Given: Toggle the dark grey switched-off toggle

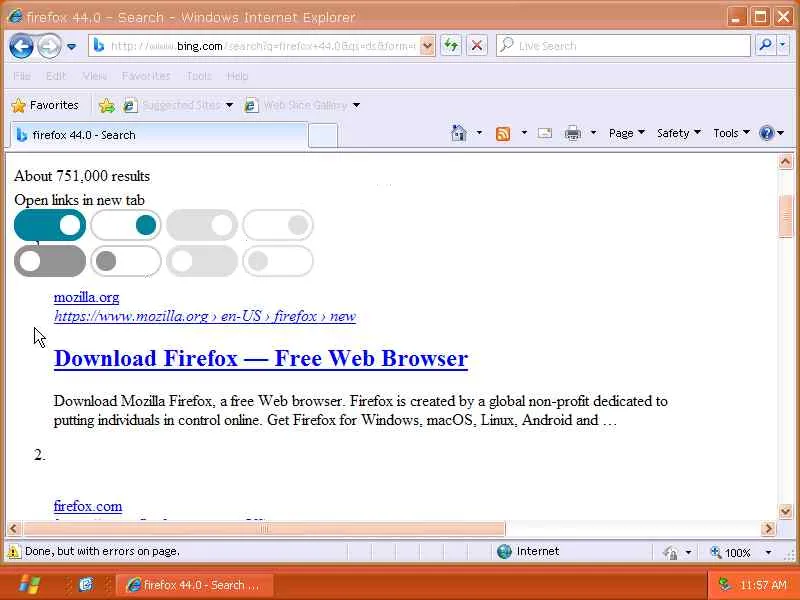Looking at the screenshot, I should click(50, 261).
